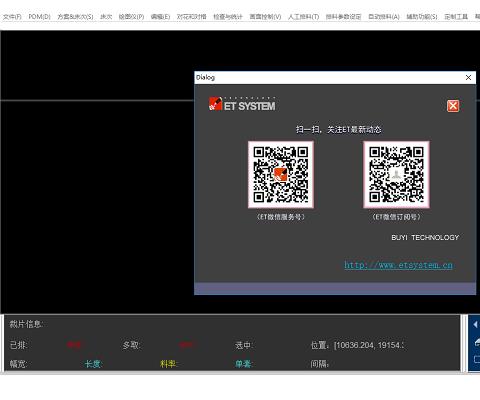Click the 间隔 label in info panel

point(320,364)
